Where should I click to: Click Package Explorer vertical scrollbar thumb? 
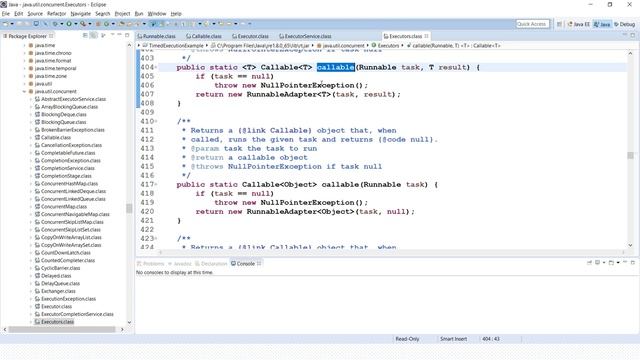[129, 209]
